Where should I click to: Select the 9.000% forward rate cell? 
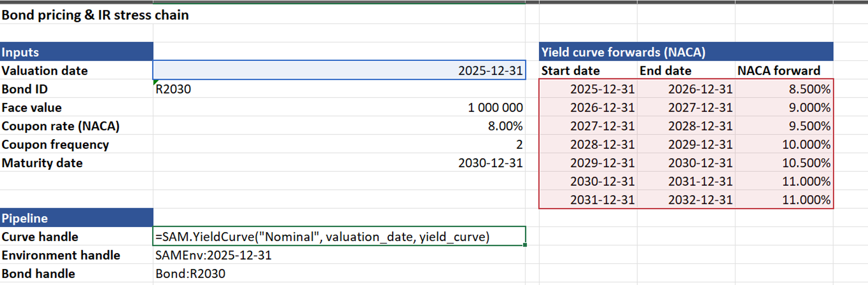pyautogui.click(x=784, y=107)
